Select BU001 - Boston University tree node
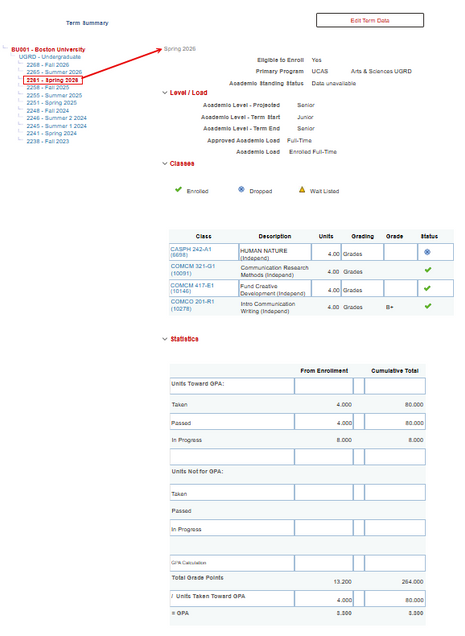 pos(48,49)
